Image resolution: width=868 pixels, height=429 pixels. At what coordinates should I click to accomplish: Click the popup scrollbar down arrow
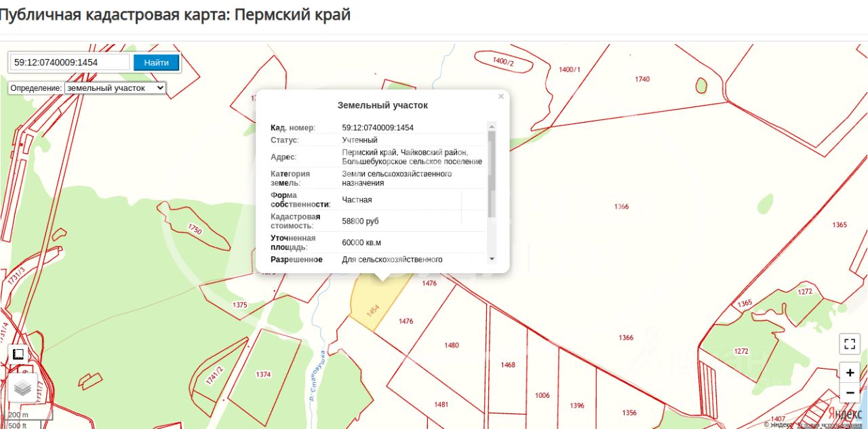point(492,259)
